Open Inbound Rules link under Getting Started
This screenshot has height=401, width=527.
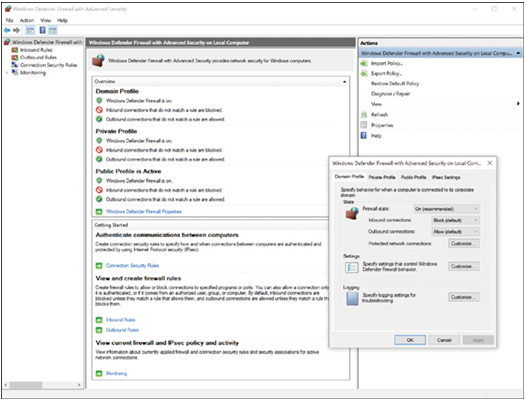(x=121, y=320)
